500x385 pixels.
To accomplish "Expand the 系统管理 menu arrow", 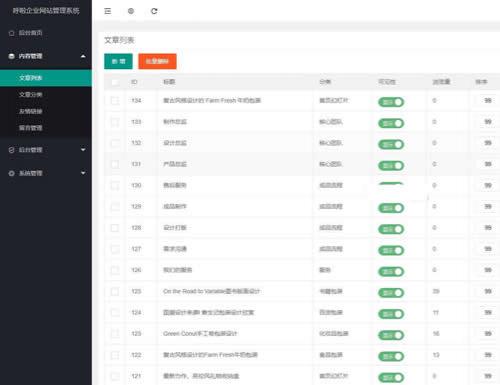I will tap(83, 173).
